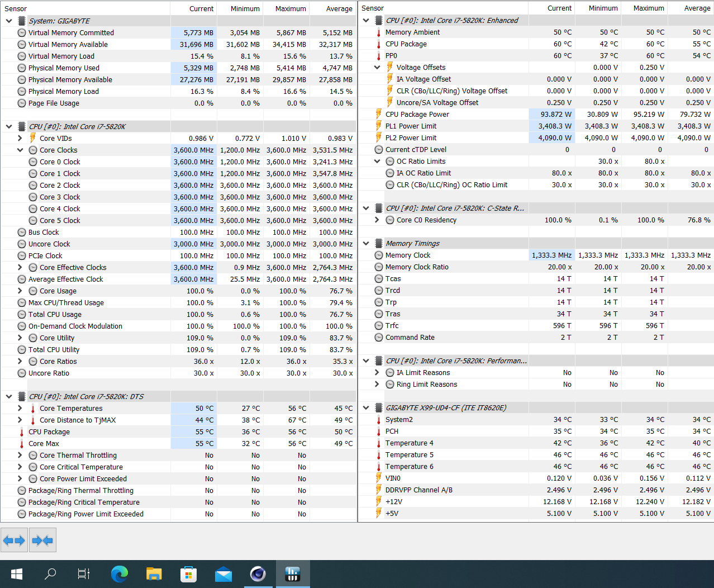Select Current cTDP Level row
This screenshot has width=714, height=588.
coord(536,149)
